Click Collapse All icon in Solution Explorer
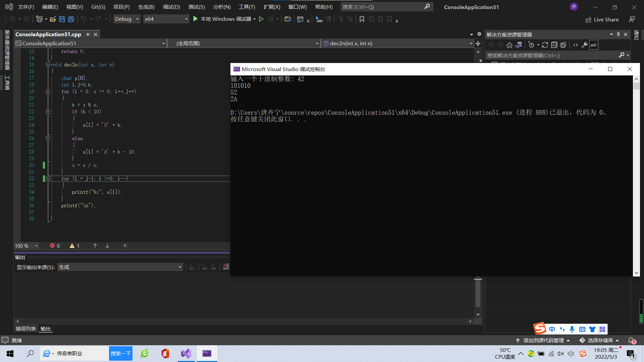 [x=554, y=45]
